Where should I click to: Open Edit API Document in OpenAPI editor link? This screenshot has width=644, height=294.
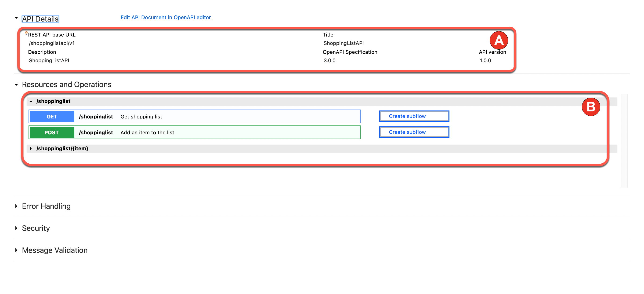point(166,17)
